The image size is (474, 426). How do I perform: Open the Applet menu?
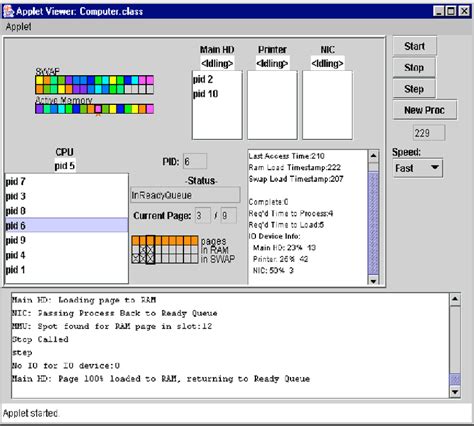tap(18, 27)
